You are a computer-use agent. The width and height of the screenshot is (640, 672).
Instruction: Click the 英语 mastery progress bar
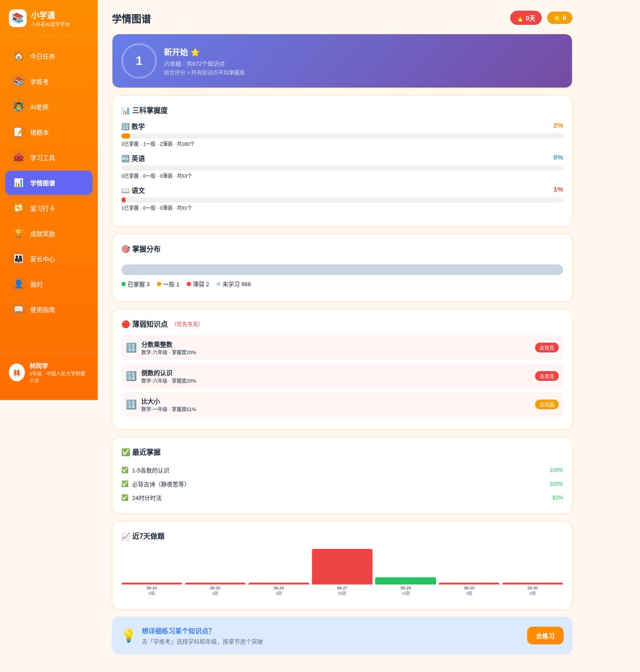coord(342,168)
